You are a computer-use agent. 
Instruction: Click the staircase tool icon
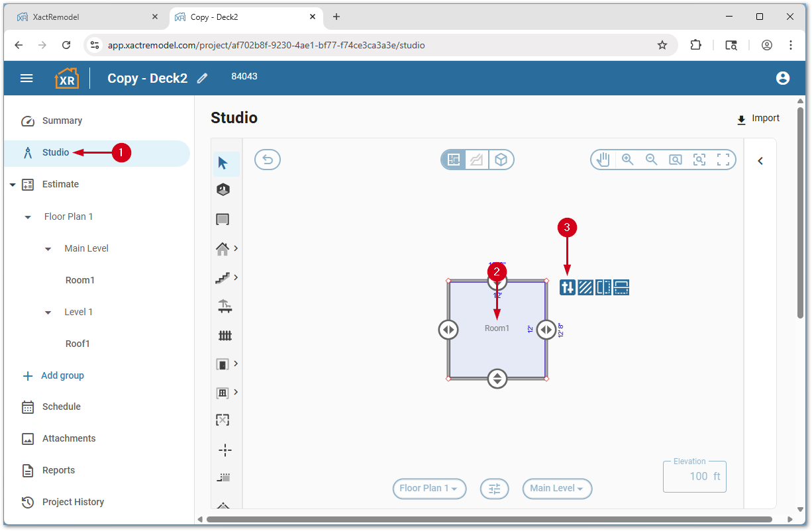click(x=223, y=278)
